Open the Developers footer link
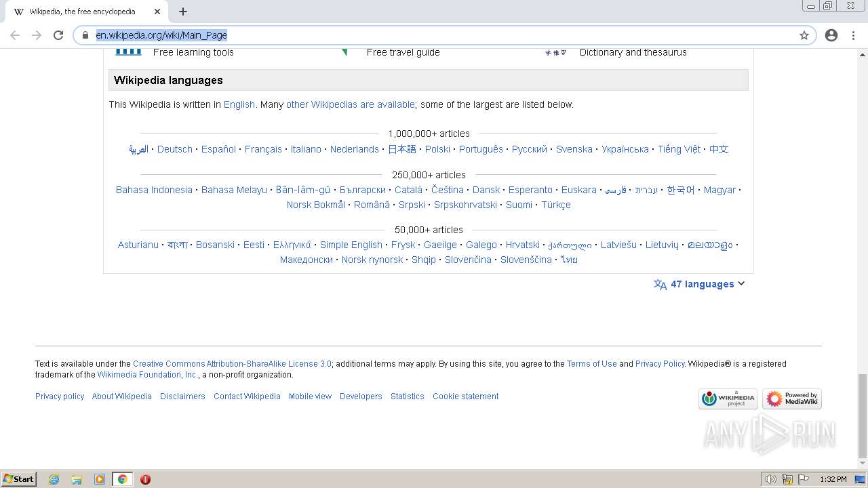Viewport: 868px width, 488px height. (x=361, y=396)
